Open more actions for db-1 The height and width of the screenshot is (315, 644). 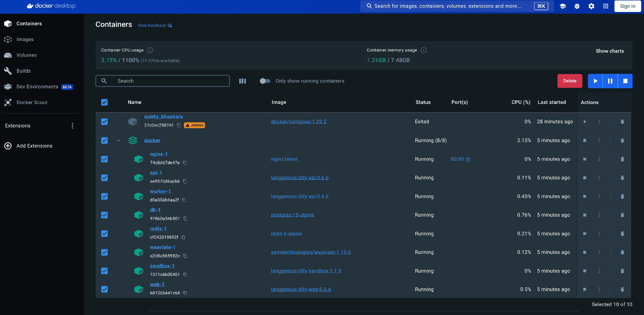coord(599,215)
